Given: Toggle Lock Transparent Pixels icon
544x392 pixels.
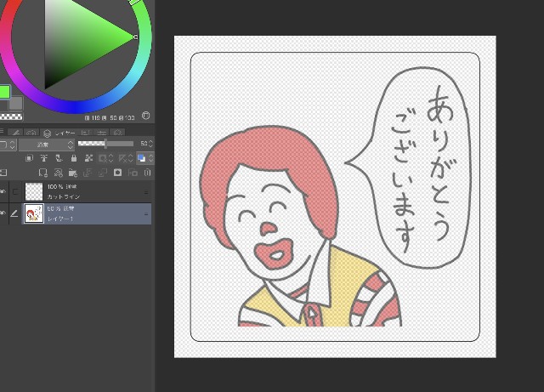Looking at the screenshot, I should tap(88, 158).
